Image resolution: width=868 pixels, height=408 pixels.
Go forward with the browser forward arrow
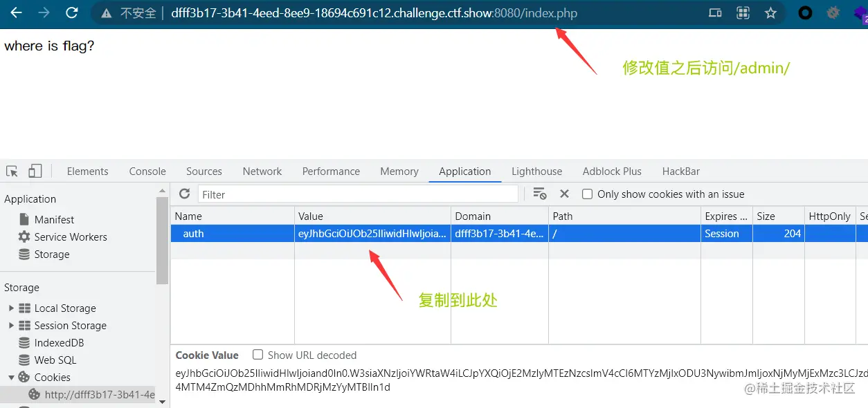[x=44, y=13]
